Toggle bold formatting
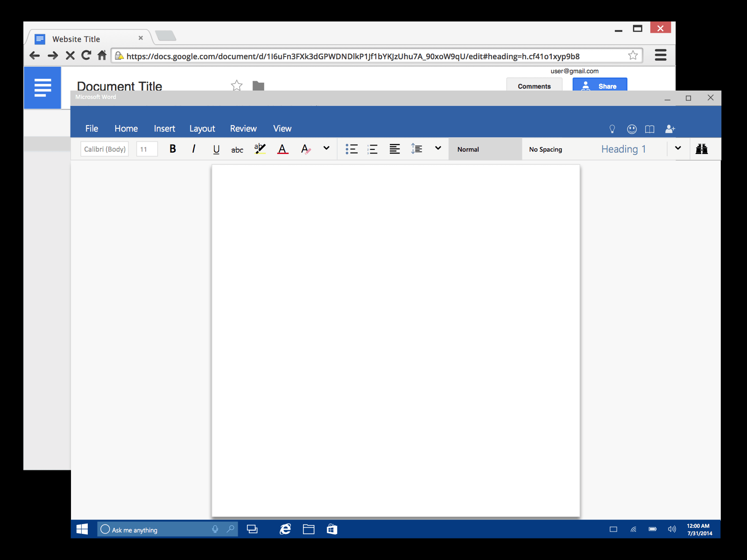Screen dimensions: 747x560 (x=172, y=149)
